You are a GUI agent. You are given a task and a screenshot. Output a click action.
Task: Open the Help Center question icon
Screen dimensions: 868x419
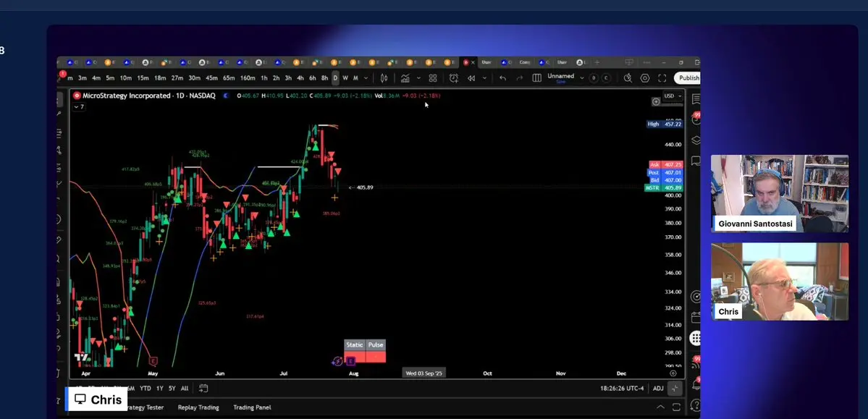[696, 405]
